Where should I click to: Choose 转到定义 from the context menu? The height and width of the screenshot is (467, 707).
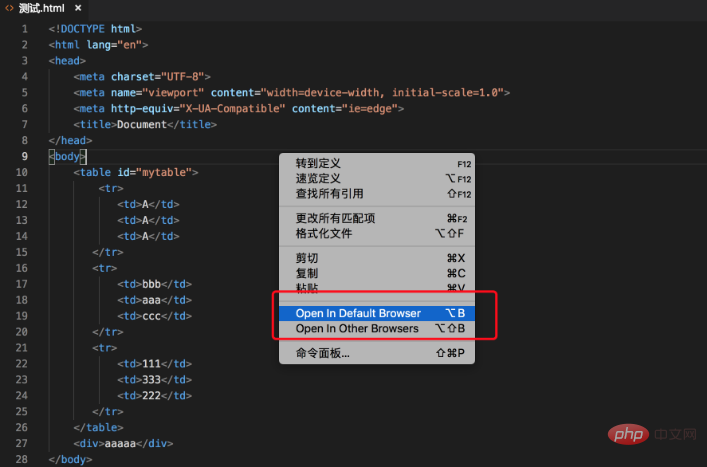317,163
